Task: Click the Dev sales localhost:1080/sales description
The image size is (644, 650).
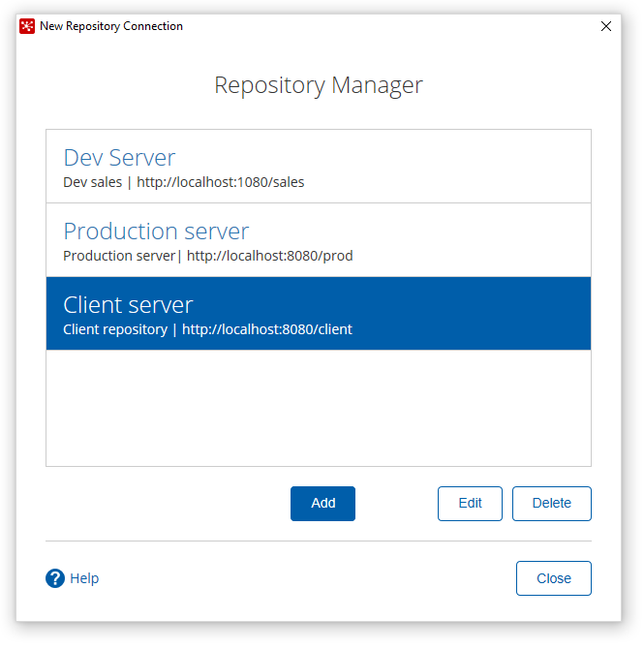Action: (x=184, y=182)
